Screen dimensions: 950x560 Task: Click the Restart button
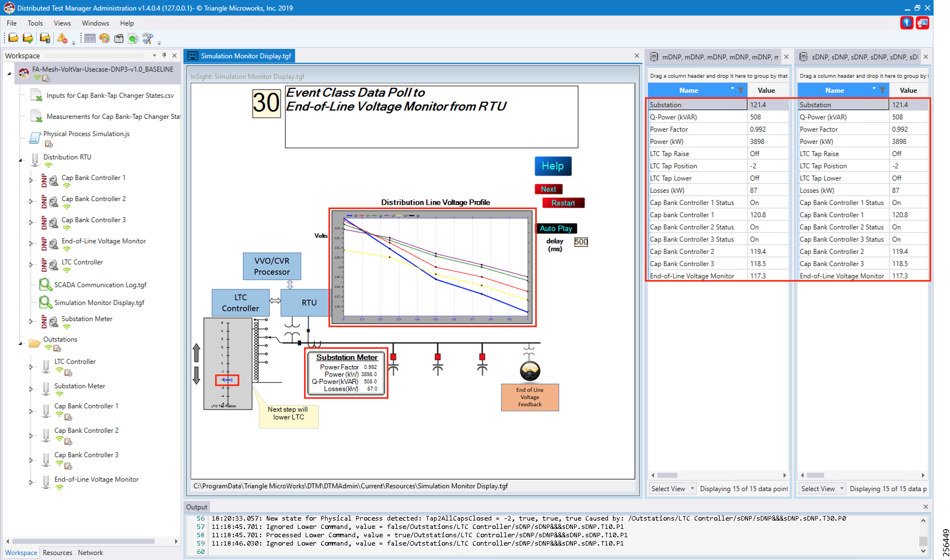pyautogui.click(x=563, y=203)
